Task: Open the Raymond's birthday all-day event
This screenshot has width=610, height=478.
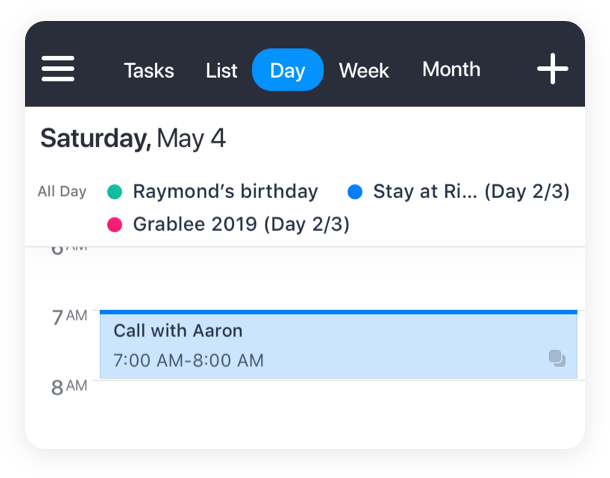Action: (226, 191)
